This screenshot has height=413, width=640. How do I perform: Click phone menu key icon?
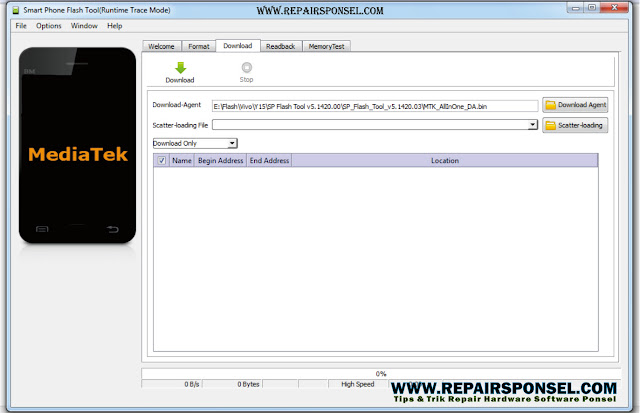42,229
